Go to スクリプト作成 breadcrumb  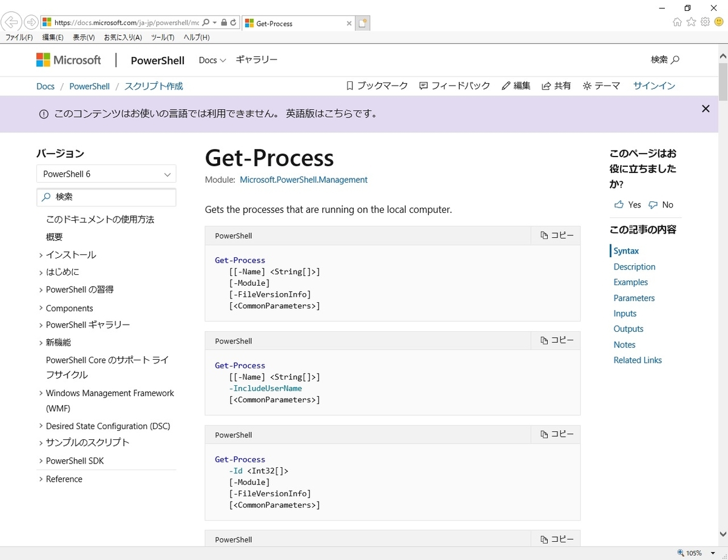tap(153, 86)
